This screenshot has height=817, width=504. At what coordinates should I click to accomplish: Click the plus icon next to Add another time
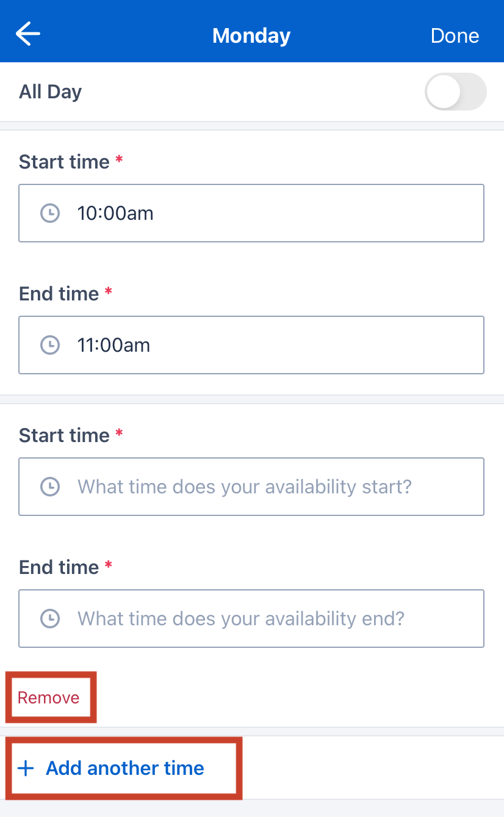(25, 768)
